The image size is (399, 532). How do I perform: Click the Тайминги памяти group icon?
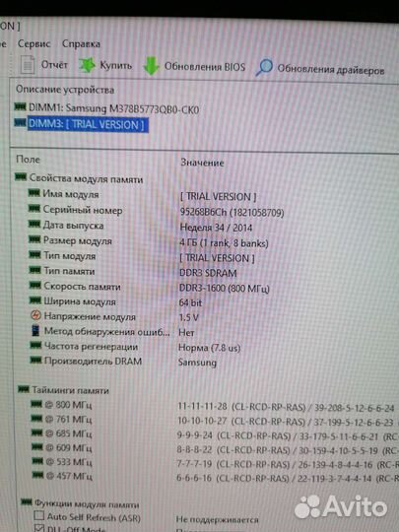[24, 389]
